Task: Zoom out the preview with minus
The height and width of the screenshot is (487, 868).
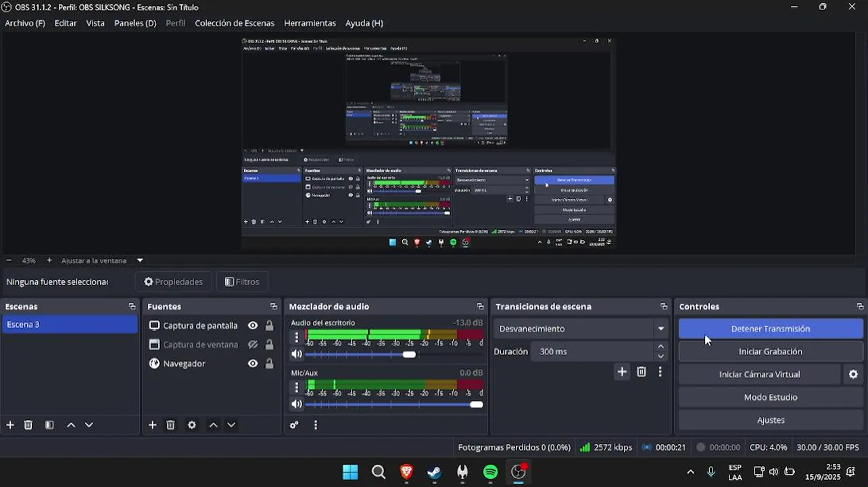Action: click(9, 260)
